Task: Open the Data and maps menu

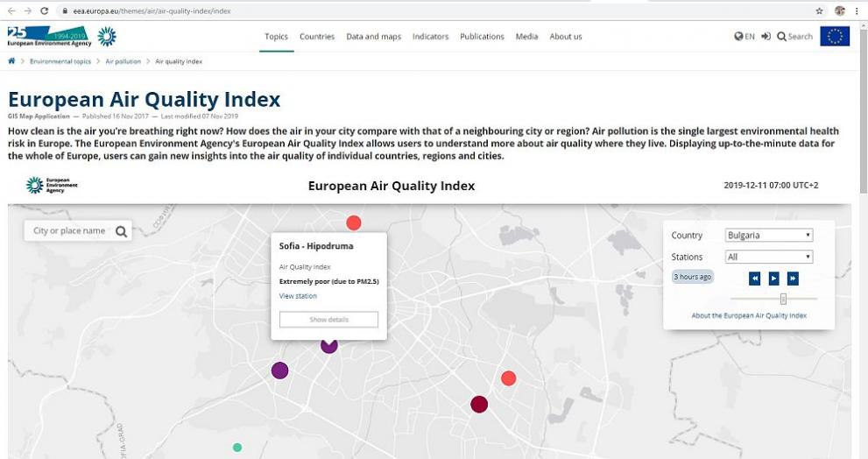Action: pyautogui.click(x=374, y=37)
